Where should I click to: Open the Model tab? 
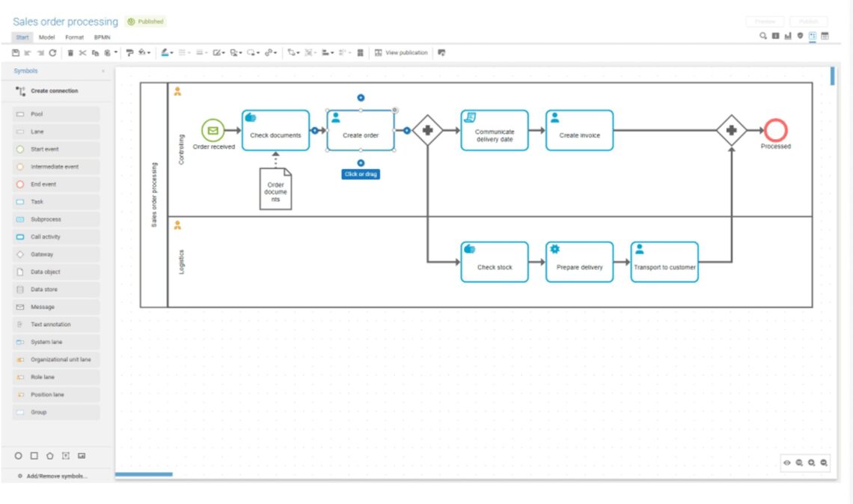(46, 37)
